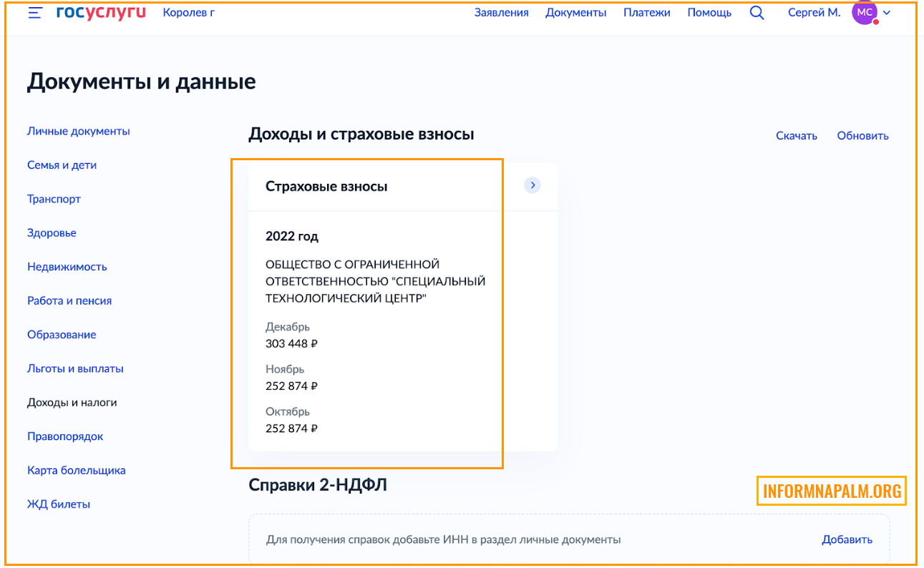Change the Королев г location
This screenshot has height=568, width=924.
coord(188,13)
